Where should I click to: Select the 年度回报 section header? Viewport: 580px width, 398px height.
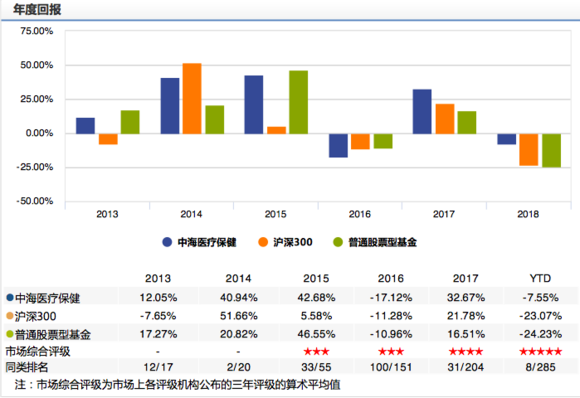pyautogui.click(x=37, y=9)
